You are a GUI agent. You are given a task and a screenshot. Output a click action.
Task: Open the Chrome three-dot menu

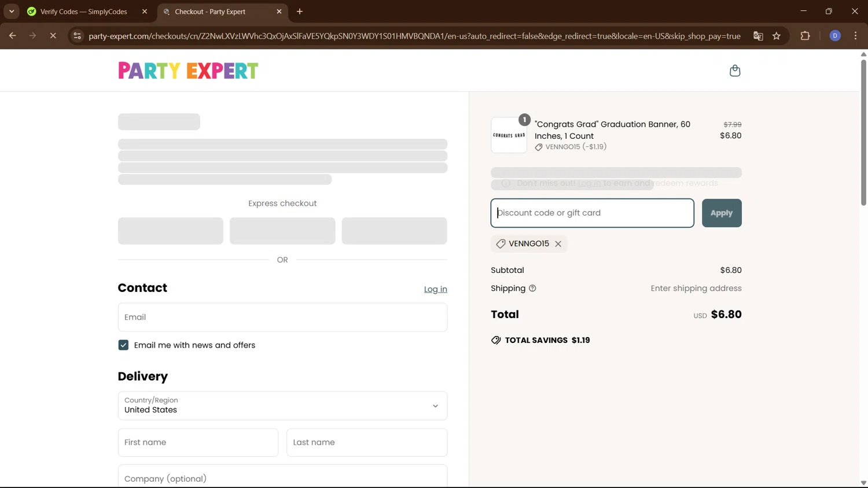coord(855,36)
